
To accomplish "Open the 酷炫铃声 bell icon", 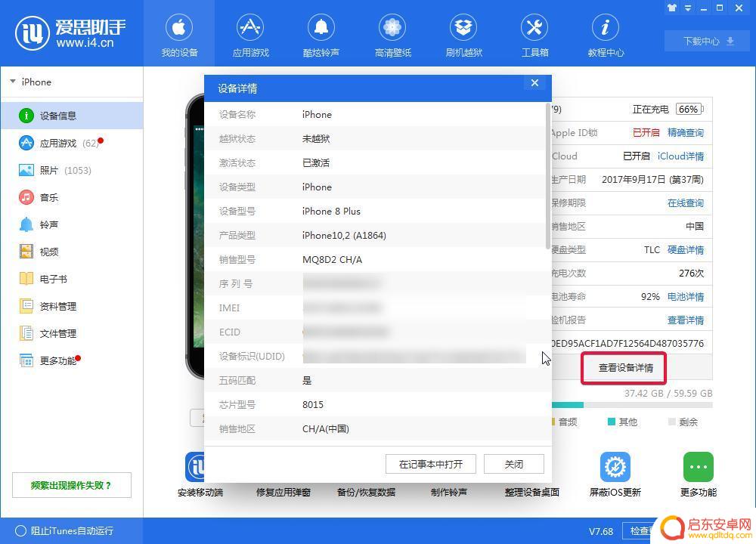I will click(321, 27).
